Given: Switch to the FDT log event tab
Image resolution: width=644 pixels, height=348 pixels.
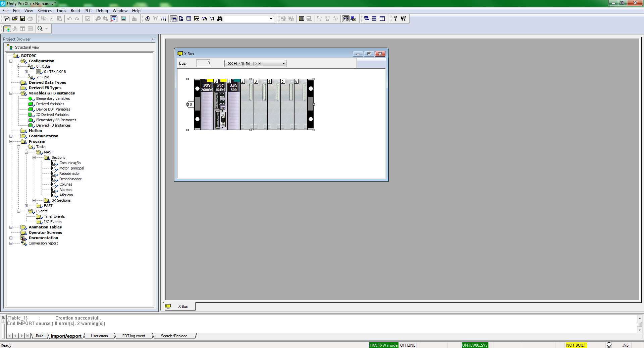Looking at the screenshot, I should (133, 336).
